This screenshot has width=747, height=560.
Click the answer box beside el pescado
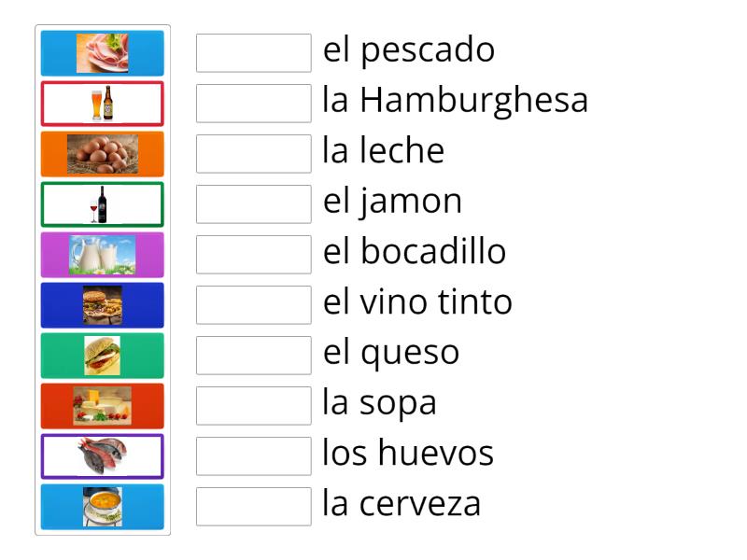pyautogui.click(x=253, y=53)
